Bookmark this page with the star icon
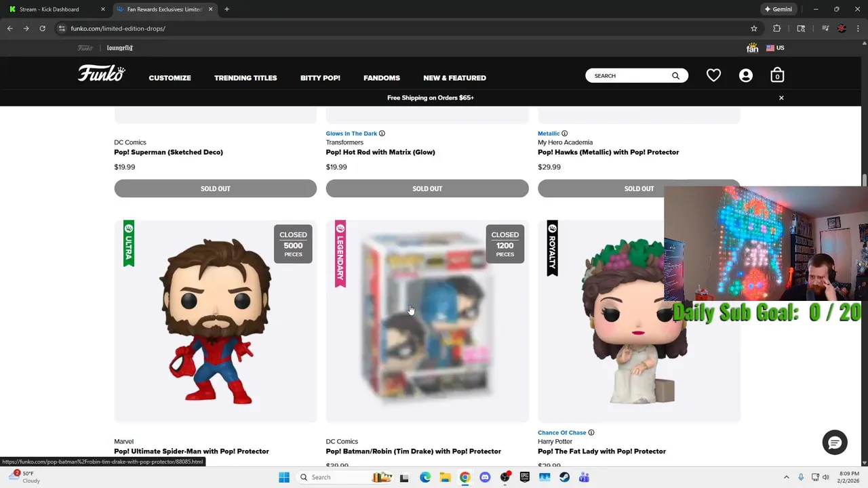868x488 pixels. click(x=753, y=28)
